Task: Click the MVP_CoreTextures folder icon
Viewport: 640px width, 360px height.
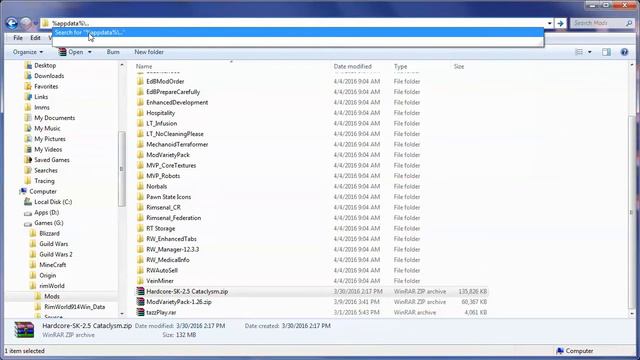Action: click(x=140, y=165)
